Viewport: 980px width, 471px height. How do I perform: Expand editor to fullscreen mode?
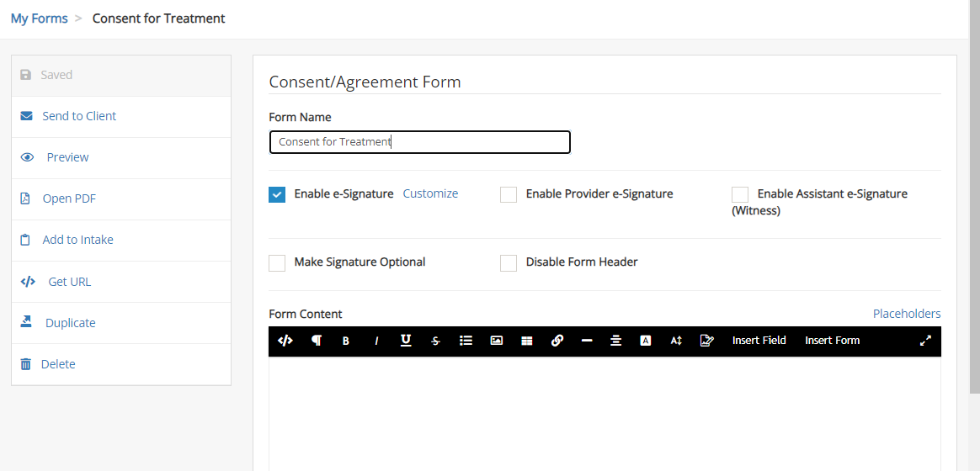point(925,341)
